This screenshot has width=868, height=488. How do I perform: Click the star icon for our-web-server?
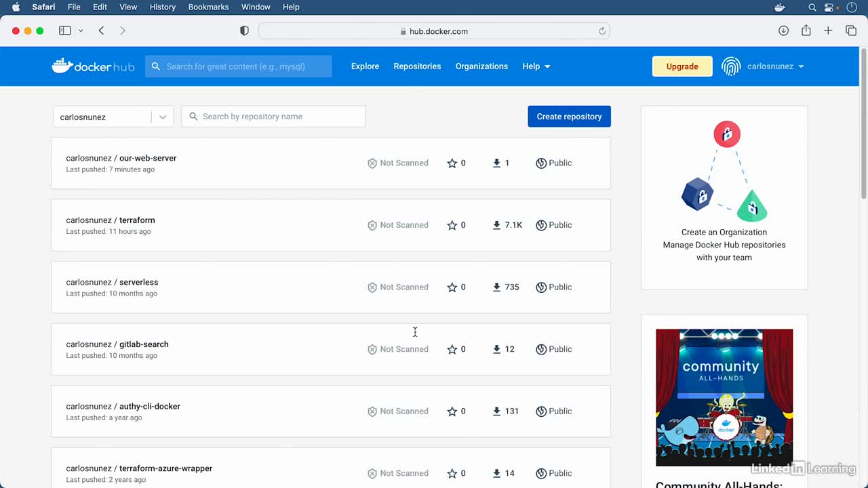click(452, 163)
